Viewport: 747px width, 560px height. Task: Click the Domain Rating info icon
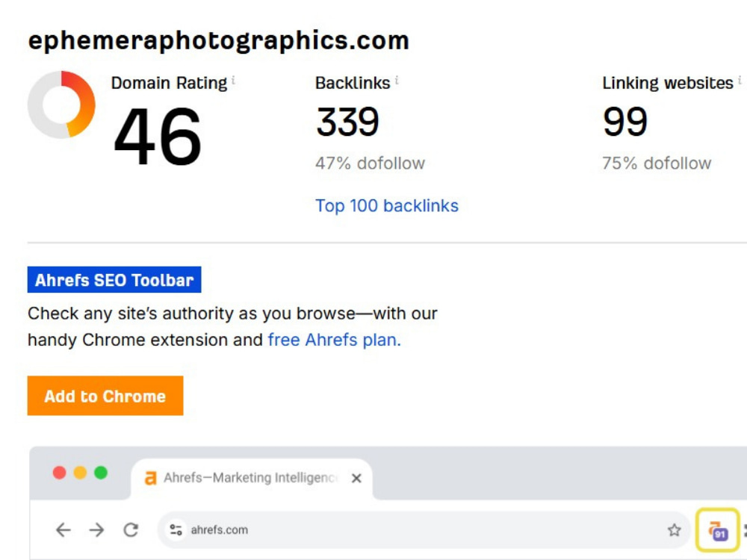(x=233, y=81)
